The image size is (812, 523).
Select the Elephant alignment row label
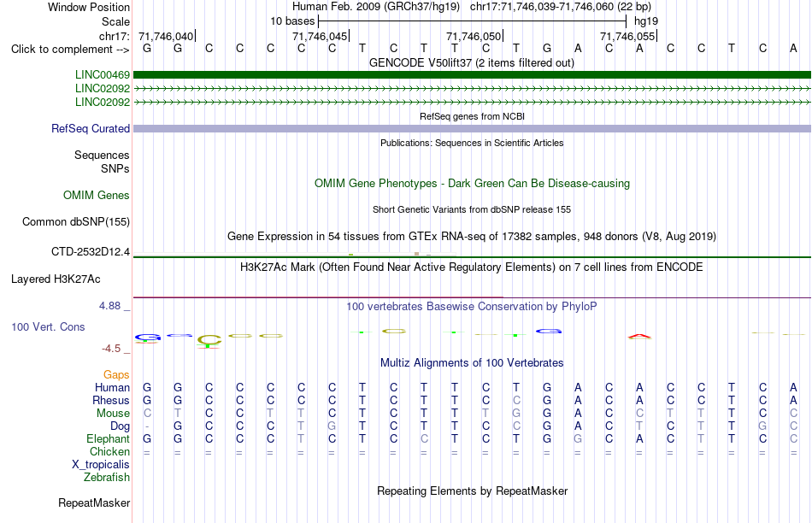[x=108, y=438]
